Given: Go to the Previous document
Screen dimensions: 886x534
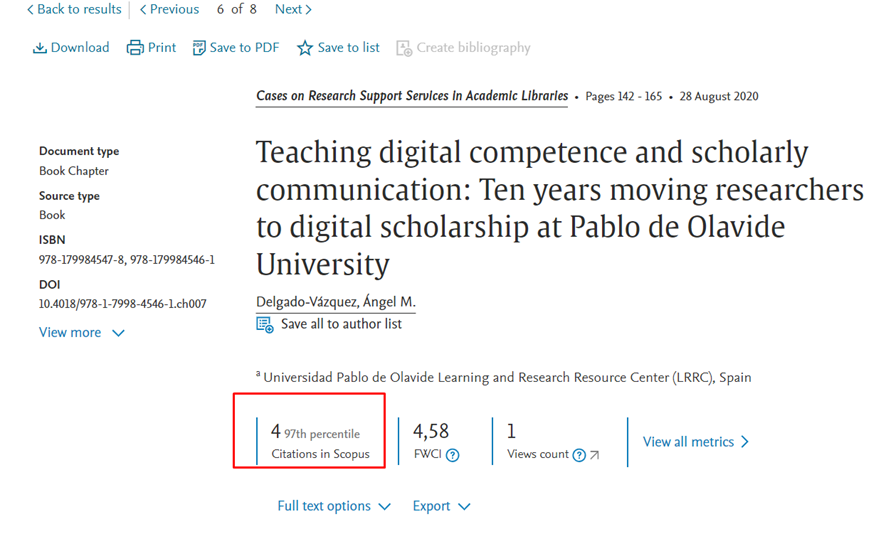Looking at the screenshot, I should pos(169,10).
